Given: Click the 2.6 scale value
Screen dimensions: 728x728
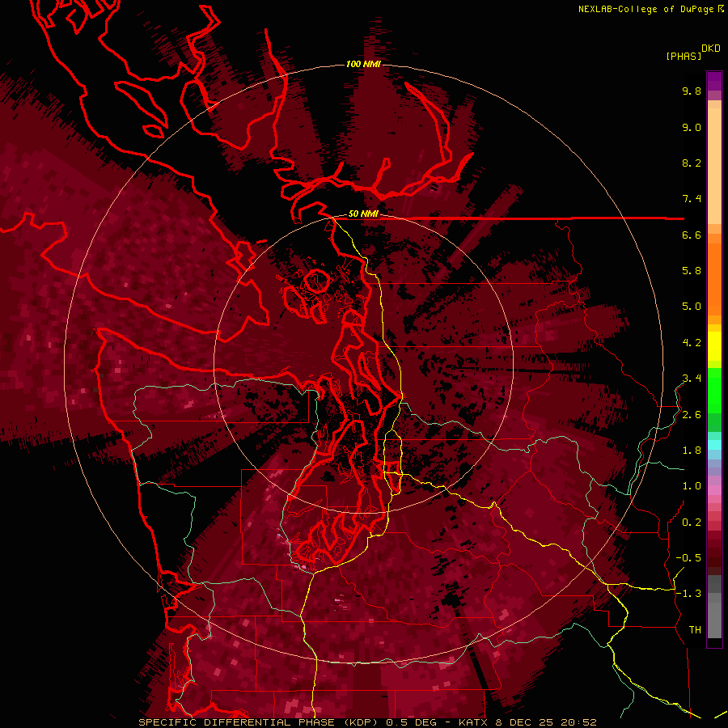Looking at the screenshot, I should pyautogui.click(x=692, y=415).
